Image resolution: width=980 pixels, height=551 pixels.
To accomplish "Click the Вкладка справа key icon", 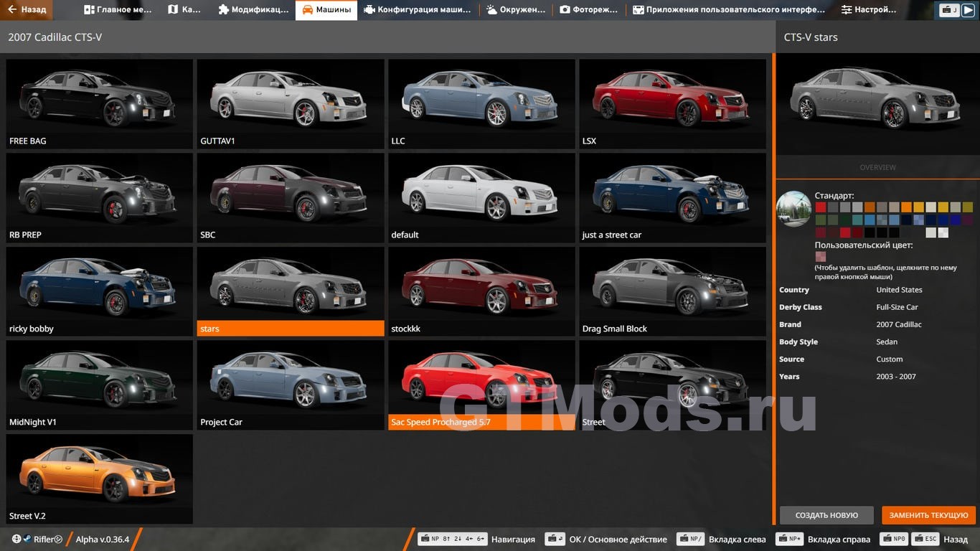I will tap(789, 539).
